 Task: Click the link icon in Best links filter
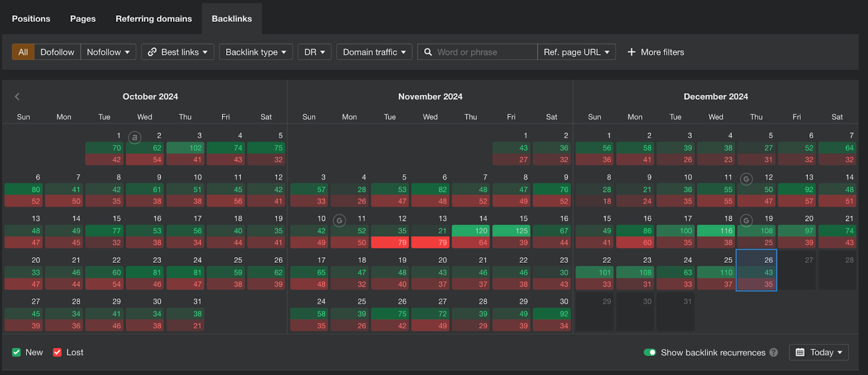tap(152, 52)
